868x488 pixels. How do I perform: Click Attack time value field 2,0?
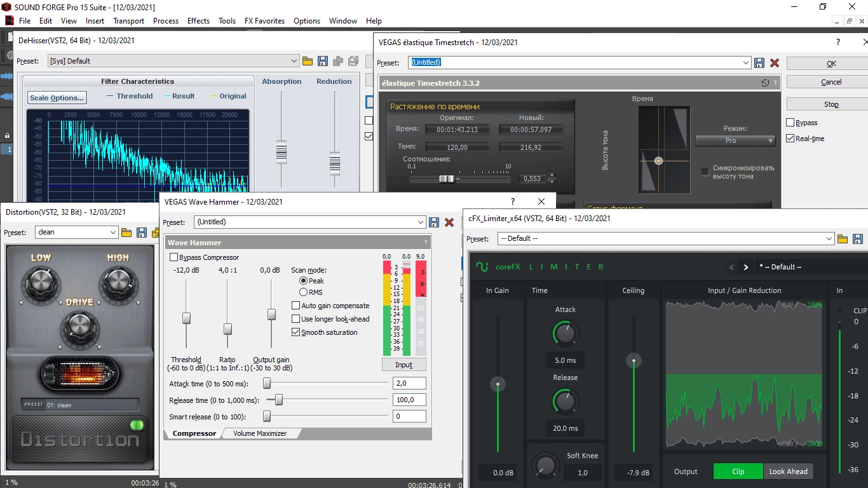(409, 384)
